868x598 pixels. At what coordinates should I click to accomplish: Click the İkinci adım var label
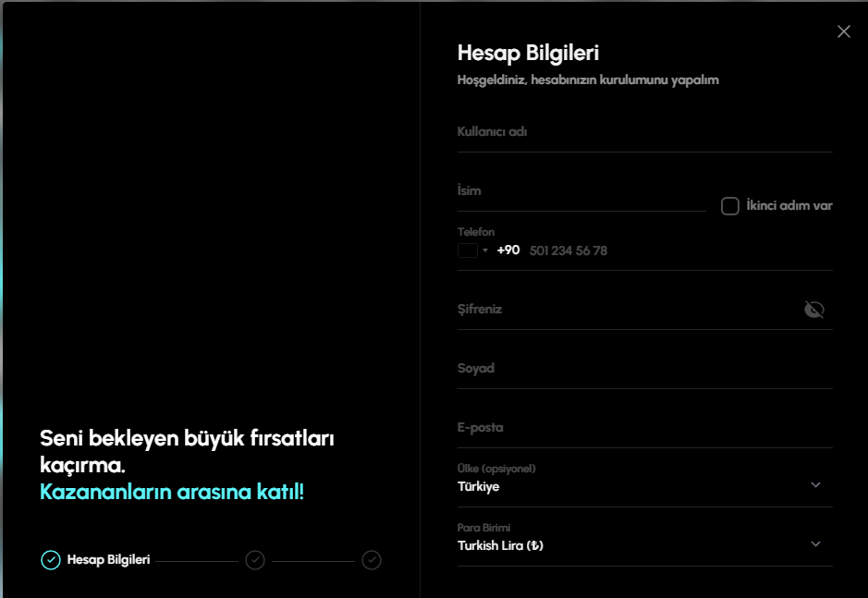click(x=789, y=205)
